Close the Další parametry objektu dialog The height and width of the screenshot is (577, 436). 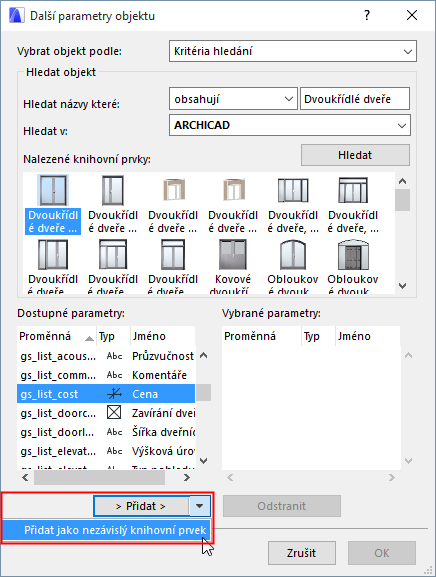412,15
